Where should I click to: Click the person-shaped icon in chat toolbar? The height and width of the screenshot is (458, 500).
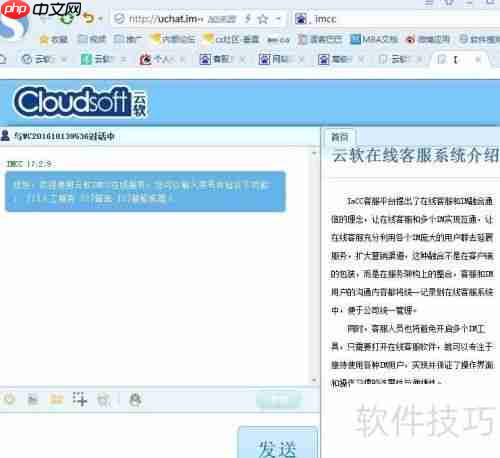tap(135, 399)
